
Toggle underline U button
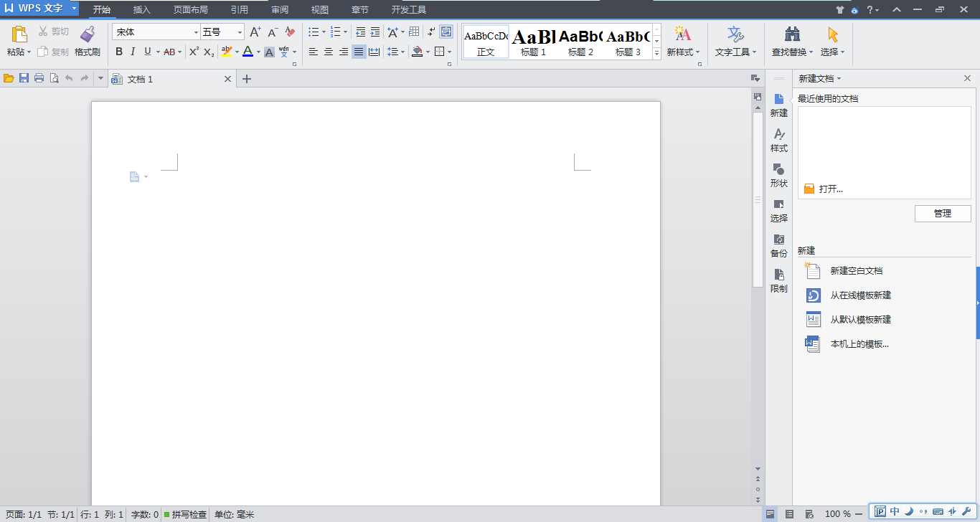pos(147,52)
